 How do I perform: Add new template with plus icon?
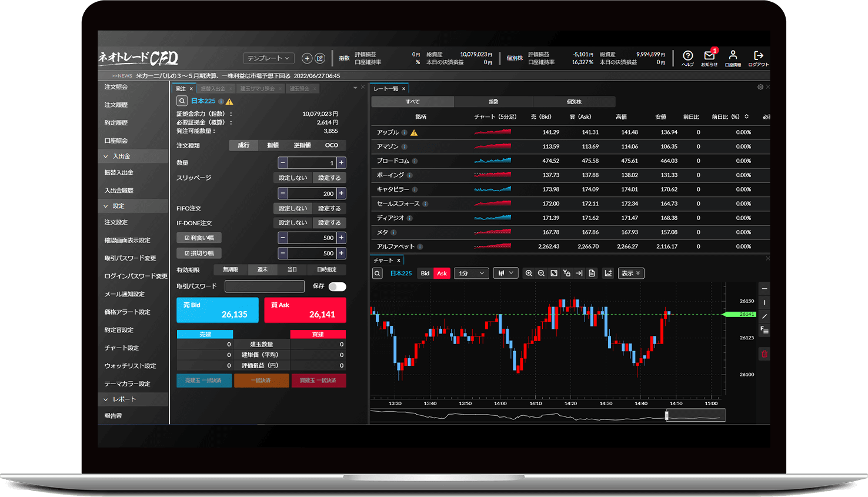(307, 58)
